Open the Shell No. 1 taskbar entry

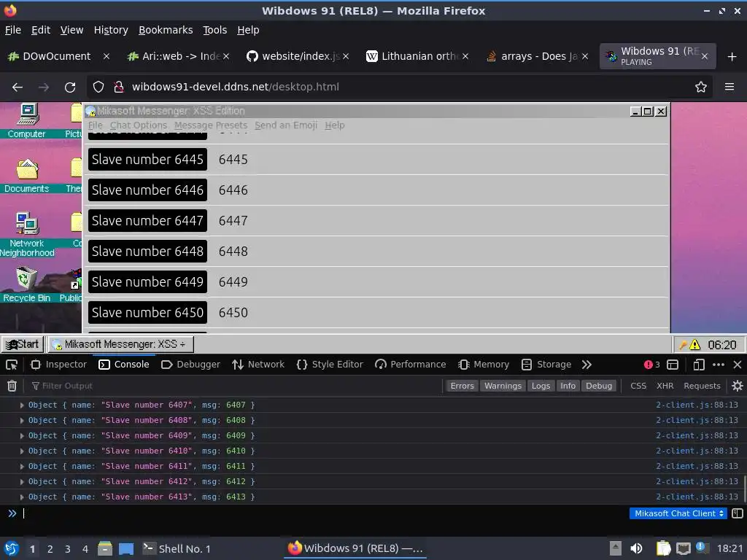(x=177, y=548)
